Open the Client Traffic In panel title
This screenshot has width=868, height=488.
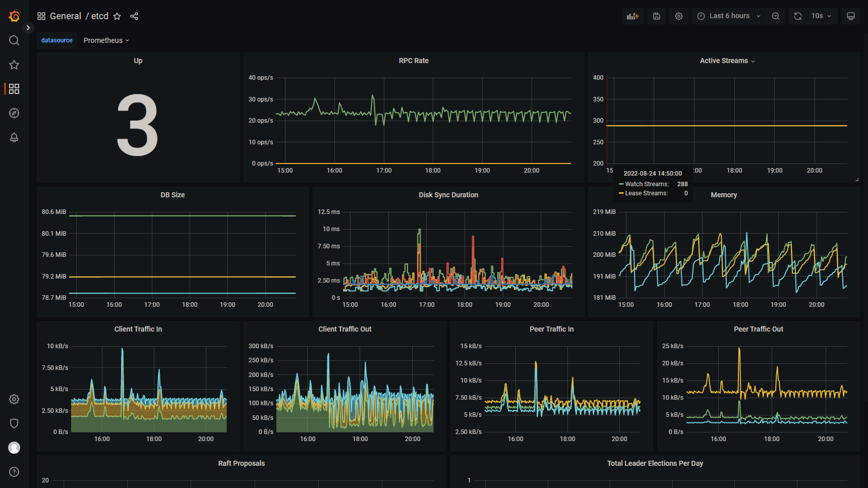(x=138, y=329)
